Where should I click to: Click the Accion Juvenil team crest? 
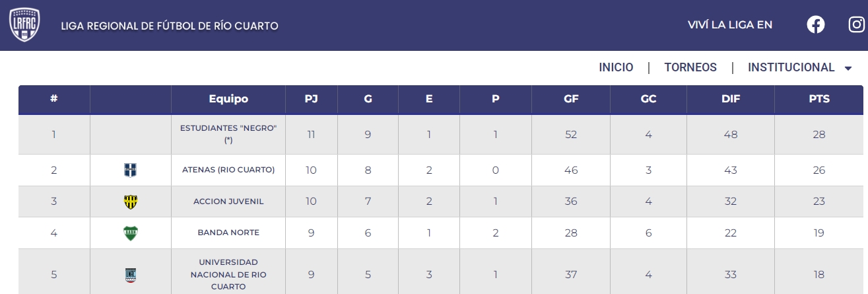[x=131, y=202]
